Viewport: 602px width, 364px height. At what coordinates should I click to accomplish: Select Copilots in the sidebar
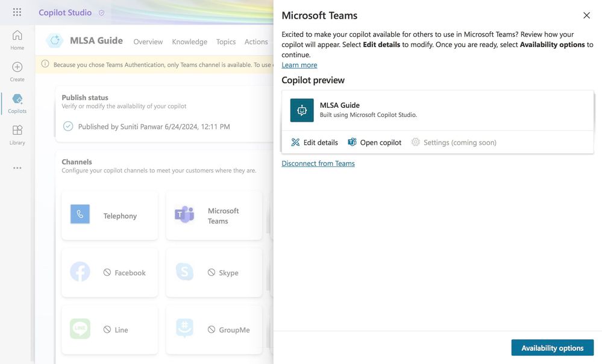click(17, 104)
